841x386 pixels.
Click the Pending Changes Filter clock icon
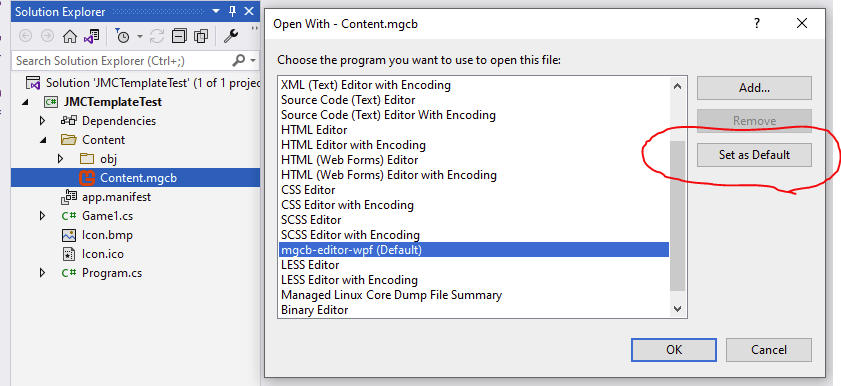click(123, 36)
